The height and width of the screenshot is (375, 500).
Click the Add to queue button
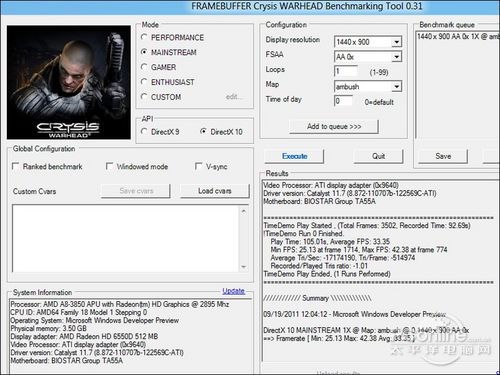tap(334, 126)
